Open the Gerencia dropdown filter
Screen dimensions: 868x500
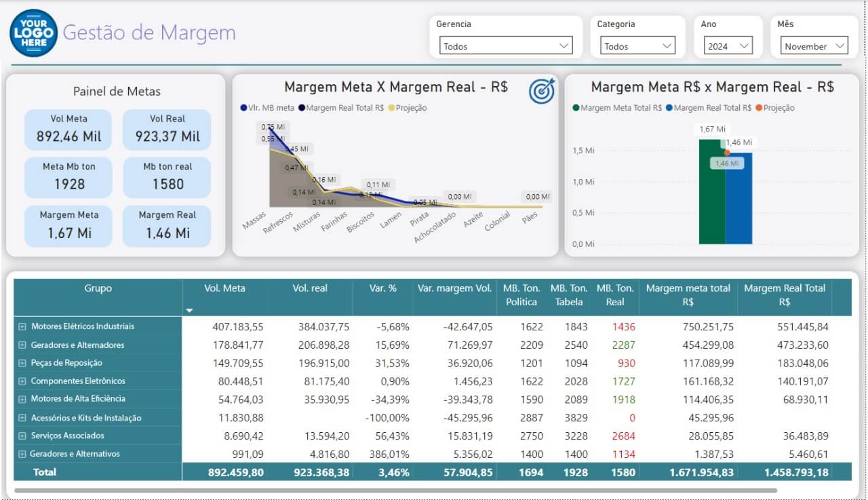point(506,46)
